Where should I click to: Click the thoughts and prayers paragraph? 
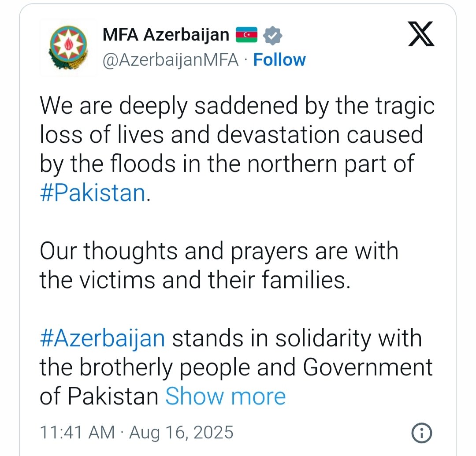219,266
